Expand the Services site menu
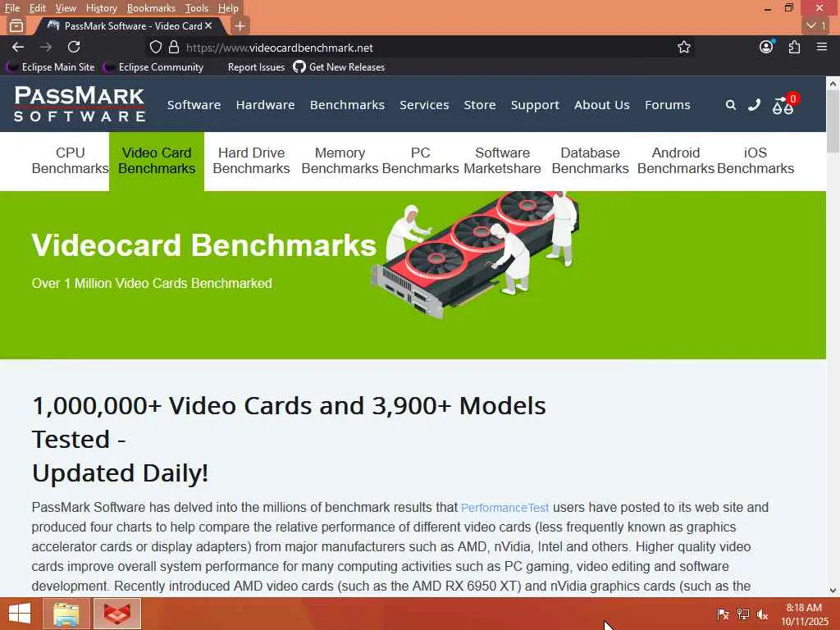 [424, 105]
